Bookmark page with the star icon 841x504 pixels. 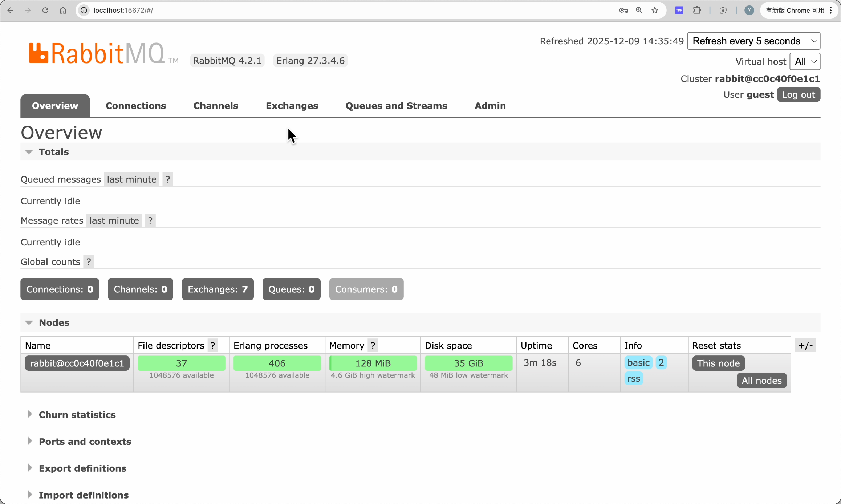(x=655, y=10)
